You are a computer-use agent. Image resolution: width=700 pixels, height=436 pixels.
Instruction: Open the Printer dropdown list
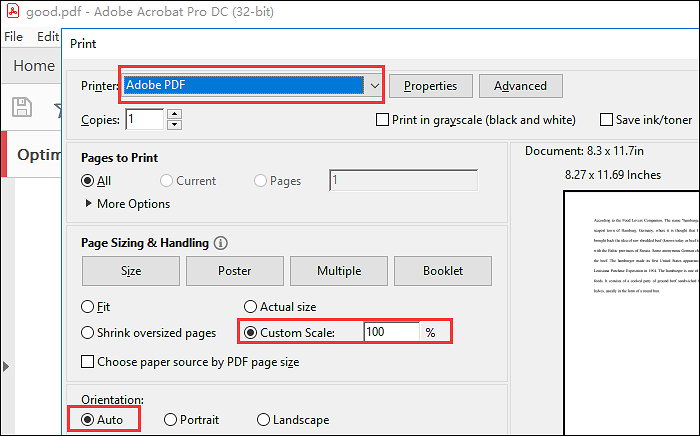coord(374,86)
